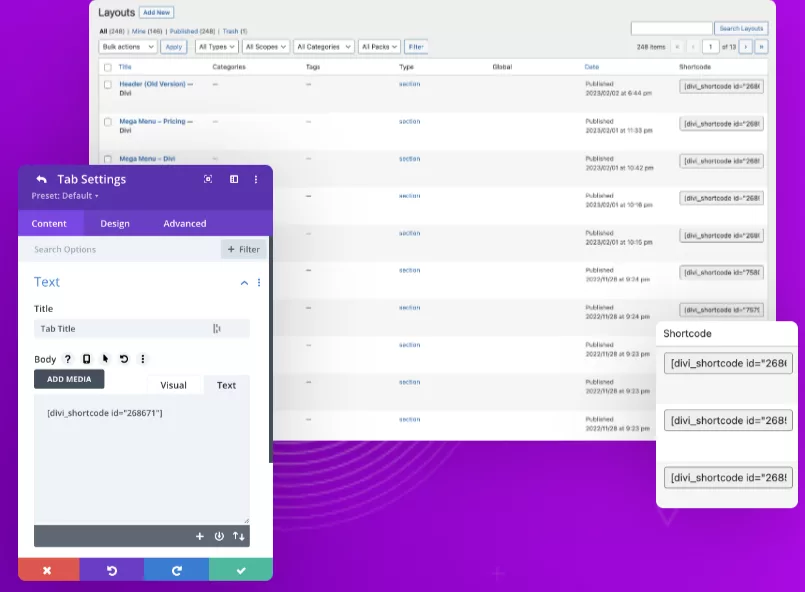Save changes with green checkmark button

(x=241, y=570)
